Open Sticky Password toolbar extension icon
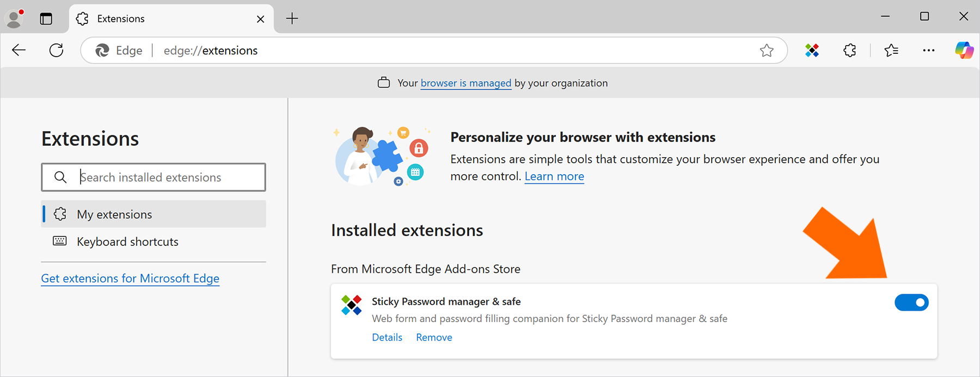980x377 pixels. [812, 51]
